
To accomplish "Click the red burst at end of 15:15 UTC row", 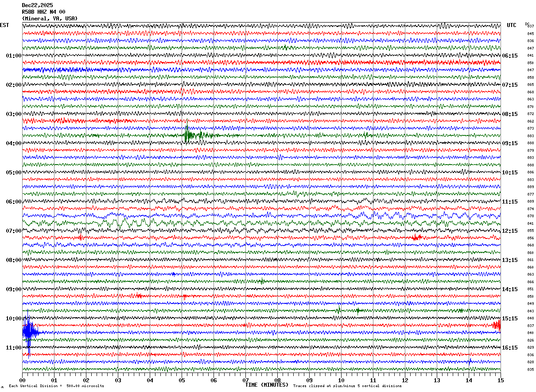I will pyautogui.click(x=497, y=325).
